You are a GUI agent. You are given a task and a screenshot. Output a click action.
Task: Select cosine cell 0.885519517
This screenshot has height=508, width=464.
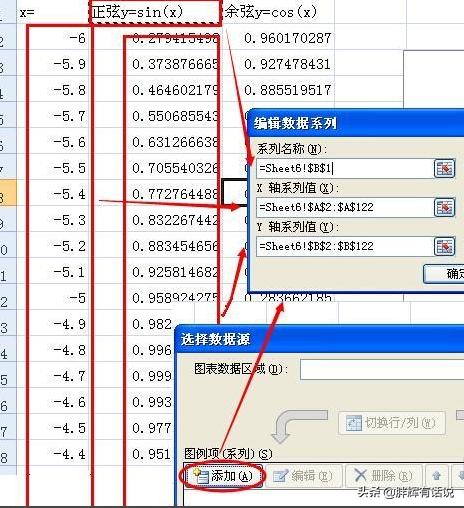(278, 90)
